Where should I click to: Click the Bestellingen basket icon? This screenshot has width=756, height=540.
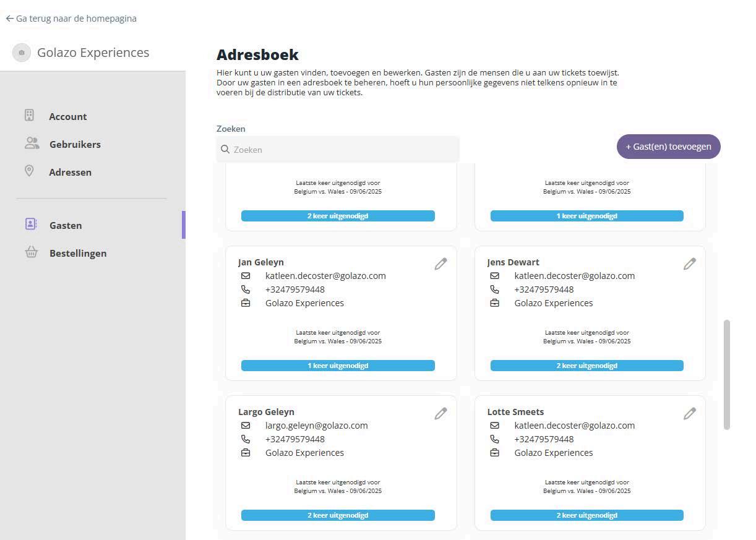pyautogui.click(x=32, y=252)
